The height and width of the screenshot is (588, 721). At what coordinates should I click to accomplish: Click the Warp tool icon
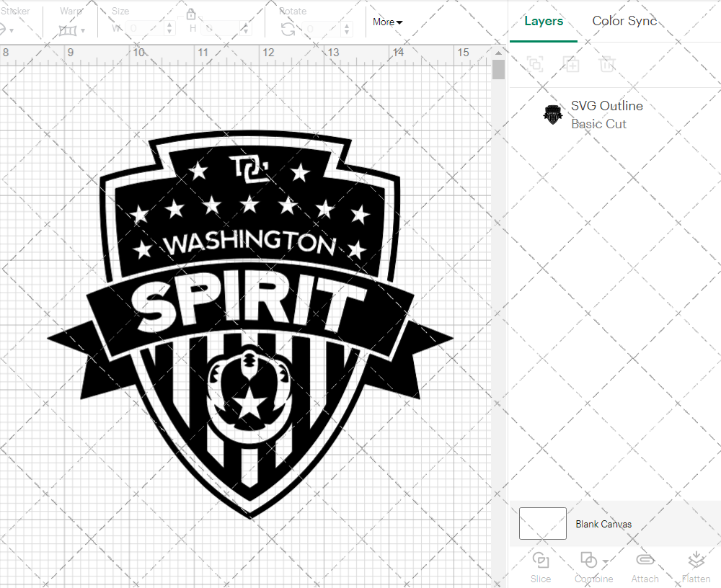(x=68, y=30)
